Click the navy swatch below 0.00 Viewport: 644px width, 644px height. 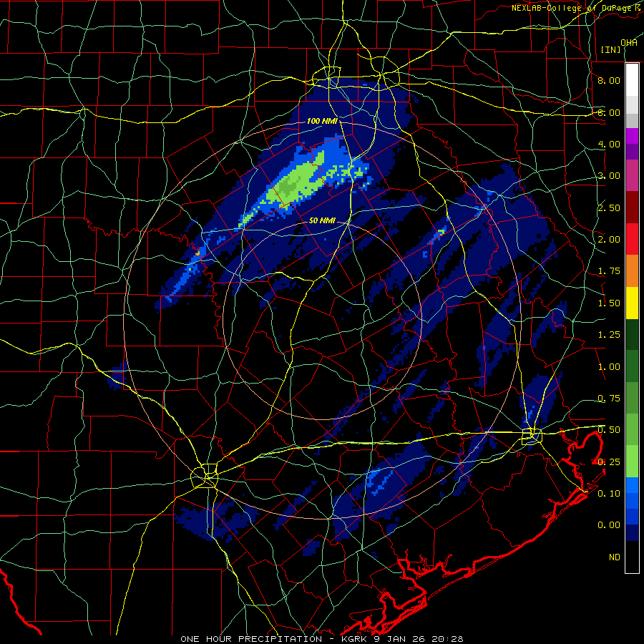(632, 533)
